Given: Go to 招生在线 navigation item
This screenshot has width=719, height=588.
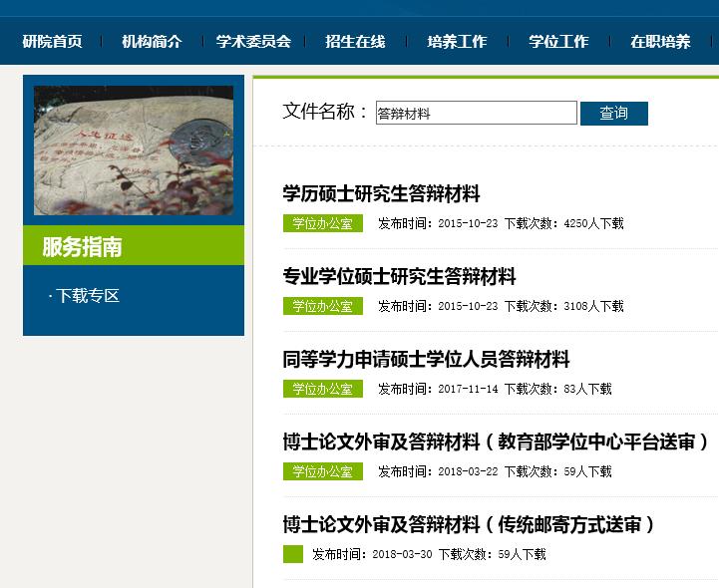Looking at the screenshot, I should pyautogui.click(x=355, y=42).
